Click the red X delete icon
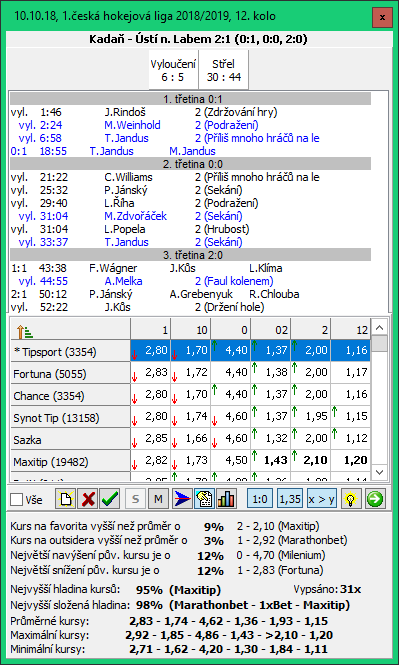Image resolution: width=399 pixels, height=665 pixels. 88,500
